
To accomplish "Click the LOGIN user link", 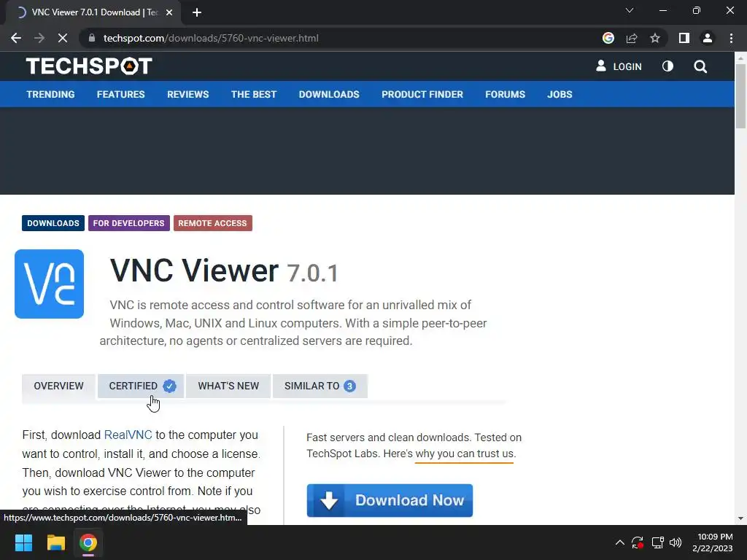I will tap(619, 66).
